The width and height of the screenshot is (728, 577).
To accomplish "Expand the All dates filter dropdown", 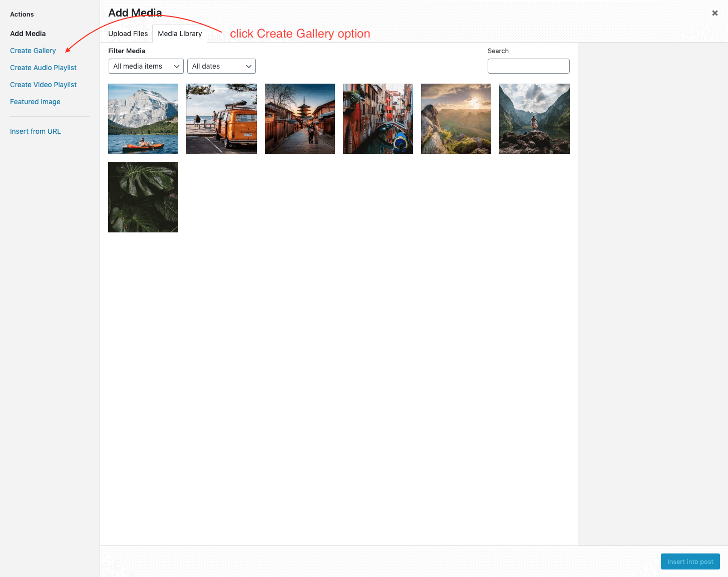I will tap(221, 66).
